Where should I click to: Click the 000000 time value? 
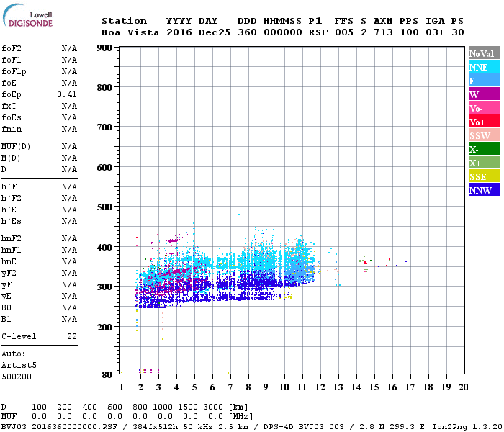tap(283, 32)
